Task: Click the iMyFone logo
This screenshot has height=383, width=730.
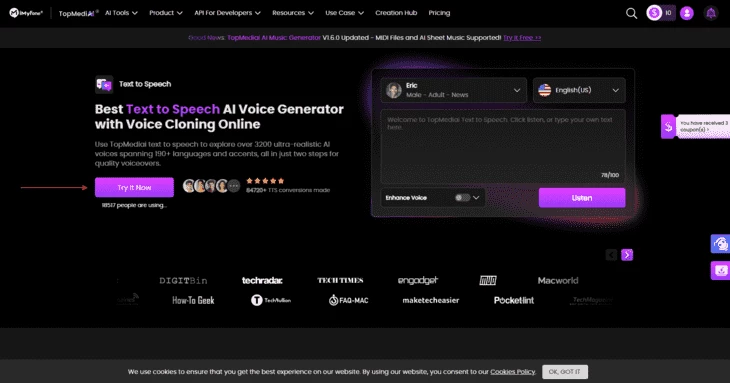Action: pyautogui.click(x=26, y=13)
